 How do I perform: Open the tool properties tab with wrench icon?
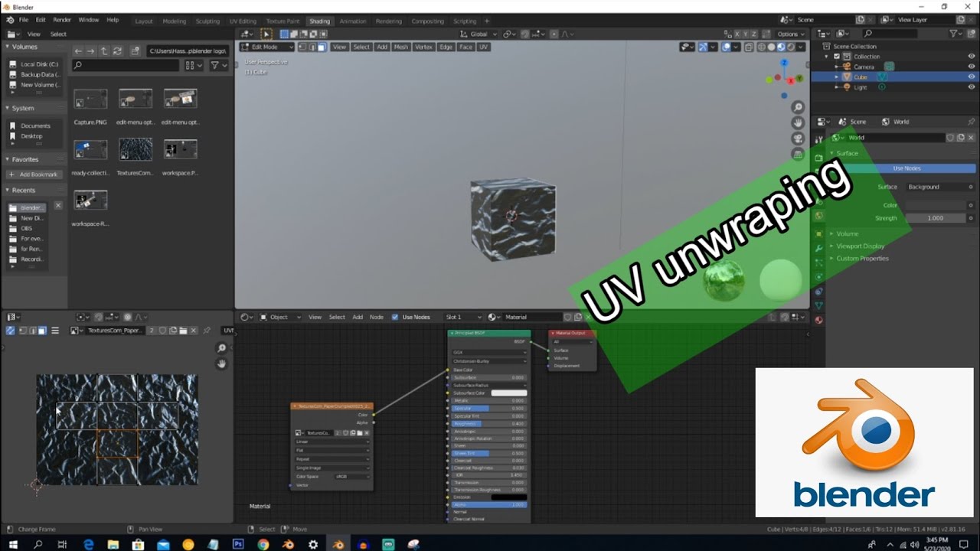pyautogui.click(x=818, y=139)
